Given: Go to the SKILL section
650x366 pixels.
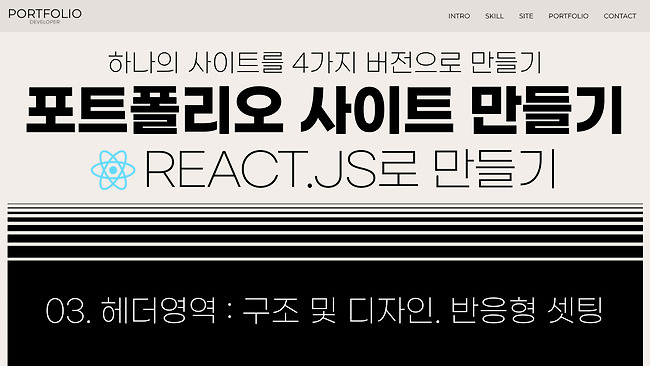Looking at the screenshot, I should [x=494, y=16].
